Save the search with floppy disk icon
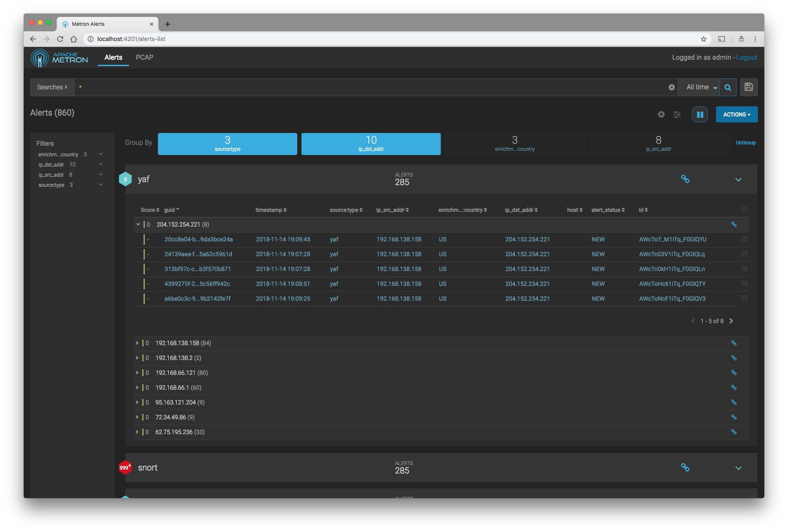This screenshot has width=788, height=532. click(749, 87)
